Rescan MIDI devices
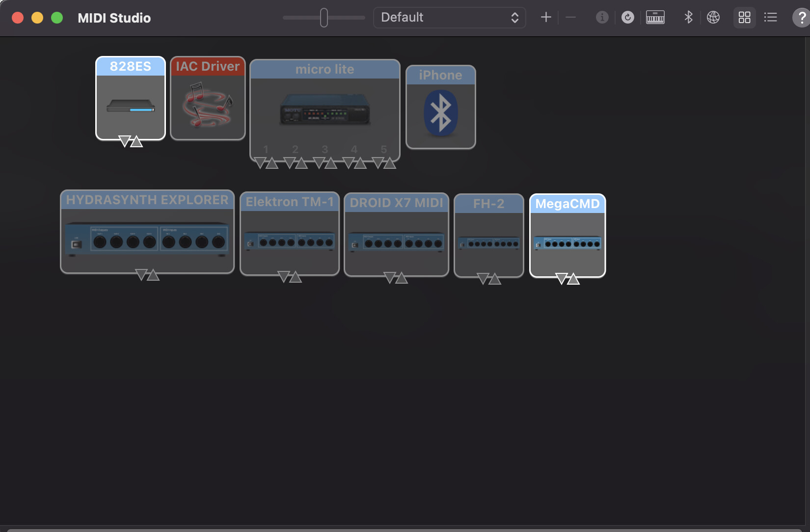Viewport: 810px width, 532px height. 627,18
